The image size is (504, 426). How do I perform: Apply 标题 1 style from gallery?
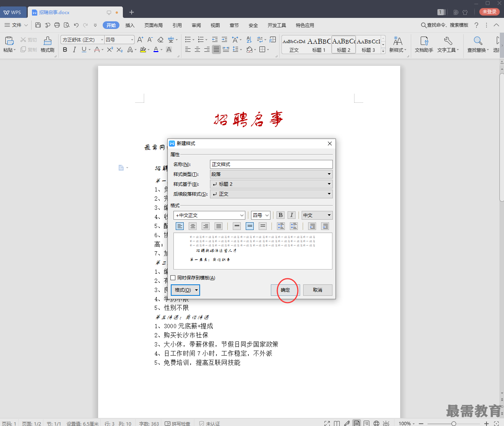(319, 45)
